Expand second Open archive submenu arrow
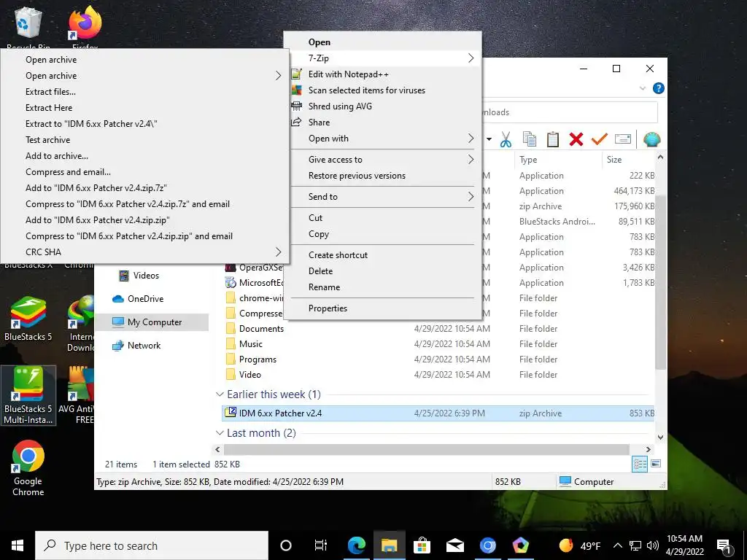This screenshot has width=747, height=560. pos(278,76)
